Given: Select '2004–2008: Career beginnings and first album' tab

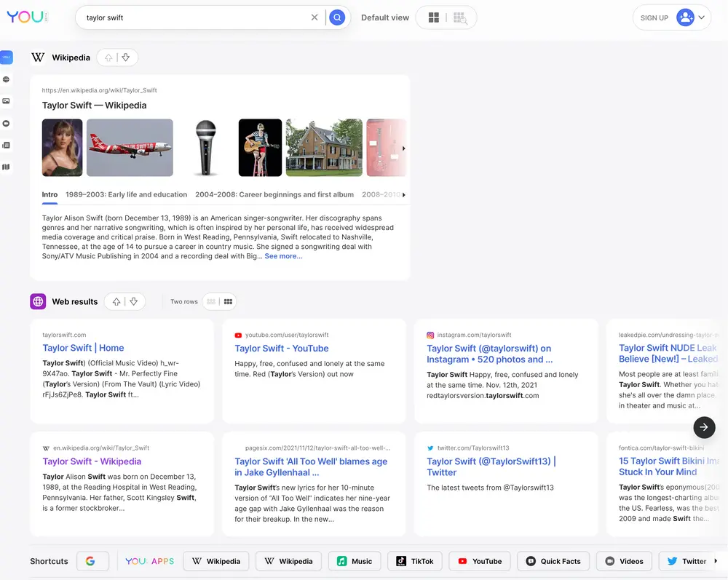Looking at the screenshot, I should [x=274, y=194].
